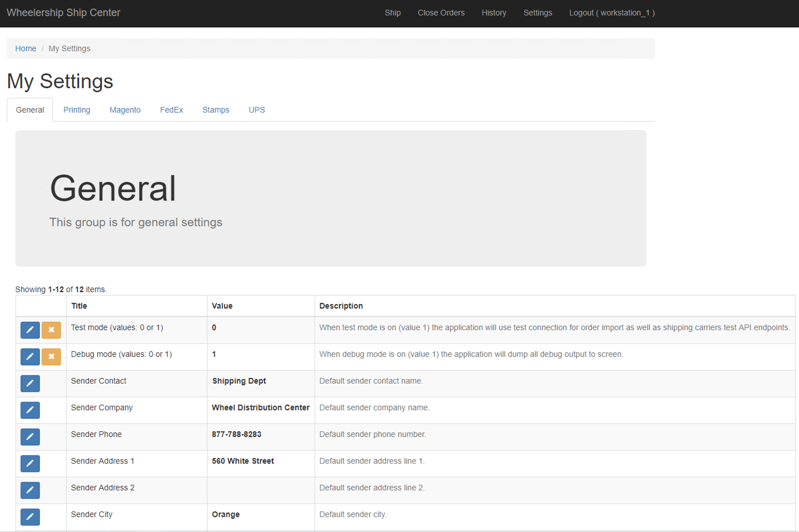Open the History page
Screen dimensions: 799x532
494,13
